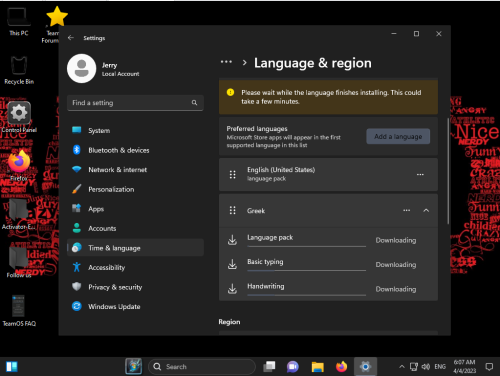Click the Settings page vertical scrollbar

[448, 171]
